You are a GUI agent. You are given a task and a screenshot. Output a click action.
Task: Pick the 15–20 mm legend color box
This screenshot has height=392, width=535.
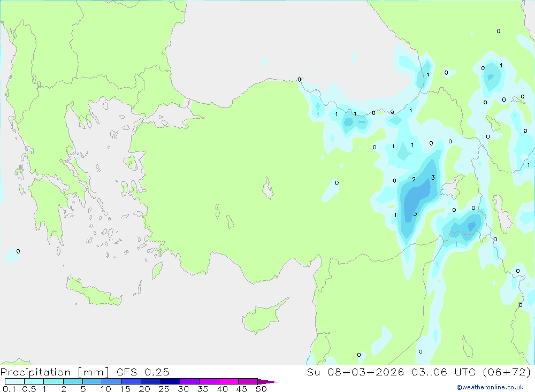(x=132, y=381)
